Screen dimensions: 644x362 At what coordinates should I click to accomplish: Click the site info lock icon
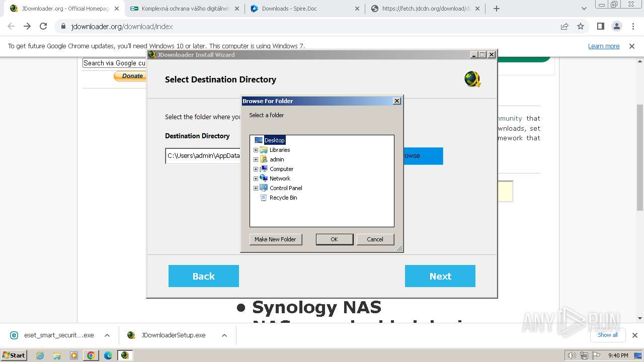(63, 26)
